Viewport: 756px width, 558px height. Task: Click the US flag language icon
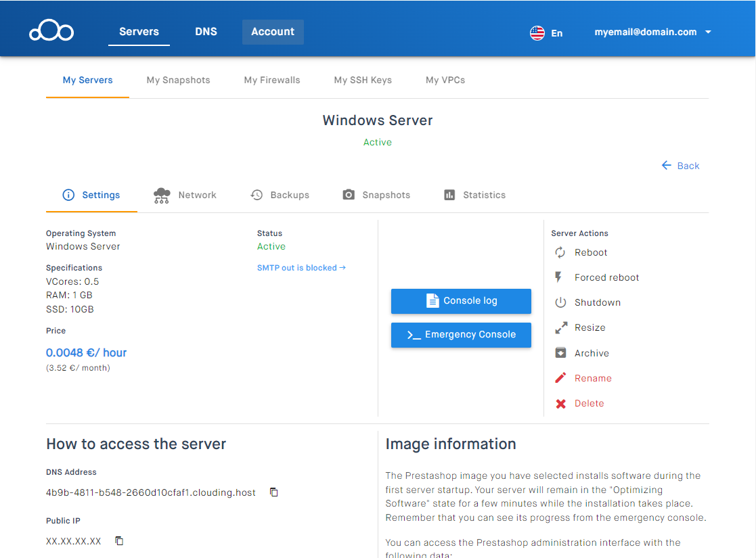pyautogui.click(x=537, y=32)
